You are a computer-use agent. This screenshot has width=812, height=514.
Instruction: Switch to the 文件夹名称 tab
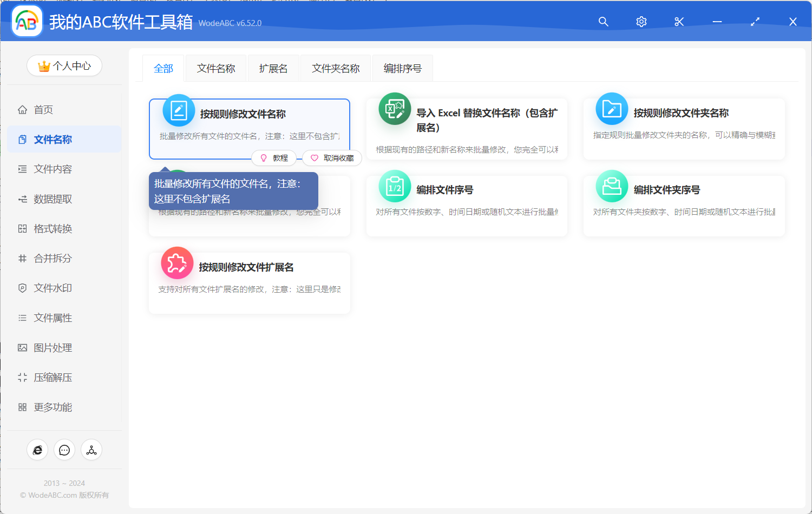coord(335,68)
